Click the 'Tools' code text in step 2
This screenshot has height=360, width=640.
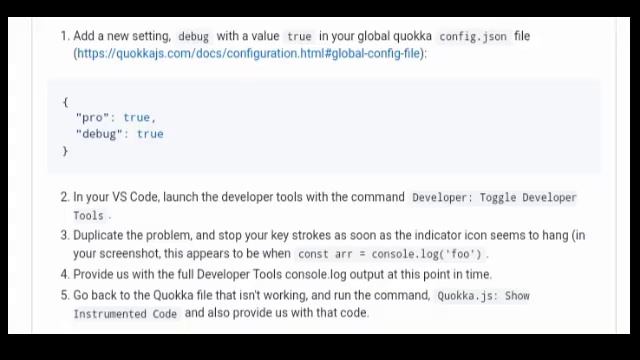point(89,216)
